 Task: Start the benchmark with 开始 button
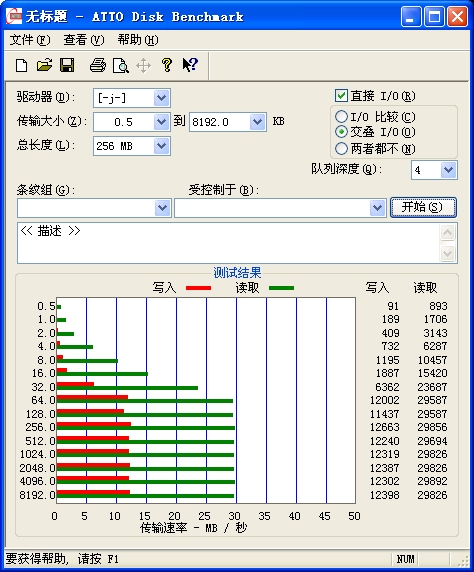[423, 208]
